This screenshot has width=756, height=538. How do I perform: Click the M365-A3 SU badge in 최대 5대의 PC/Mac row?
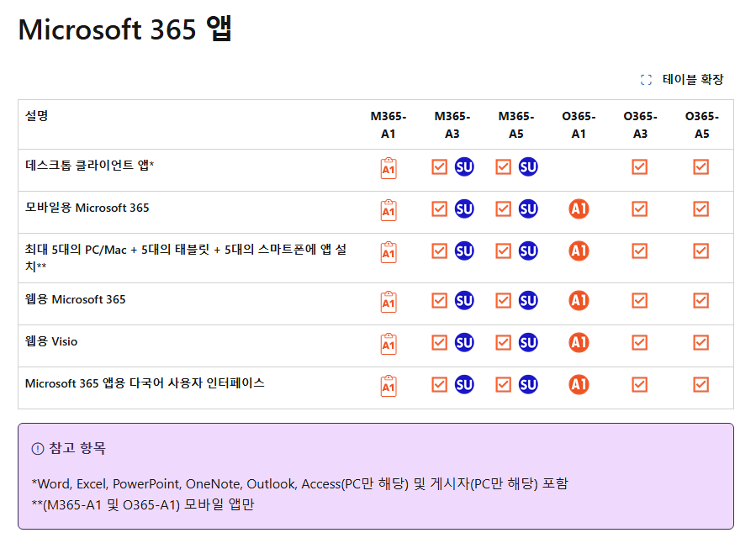464,251
